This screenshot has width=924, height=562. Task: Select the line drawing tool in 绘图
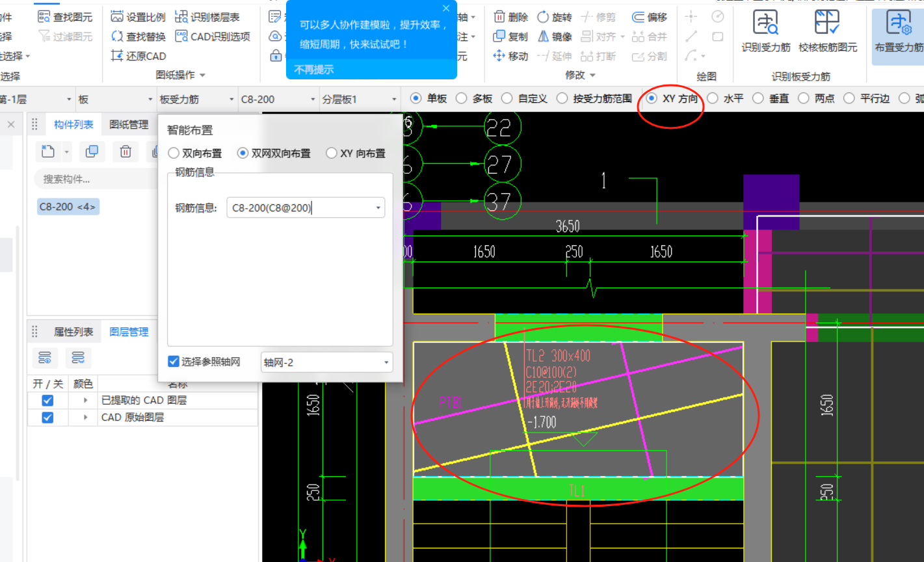[x=691, y=36]
